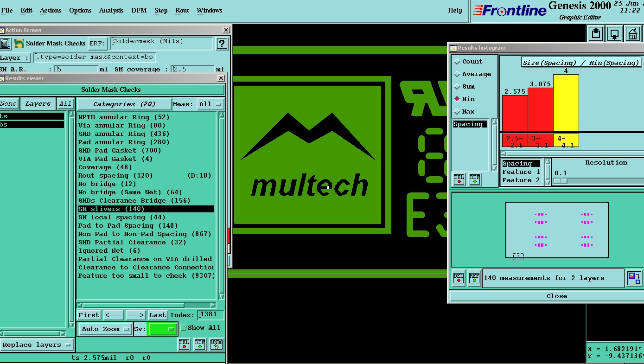Click DEL icon in Results viewer bottom
Image resolution: width=644 pixels, height=364 pixels.
pos(184,345)
